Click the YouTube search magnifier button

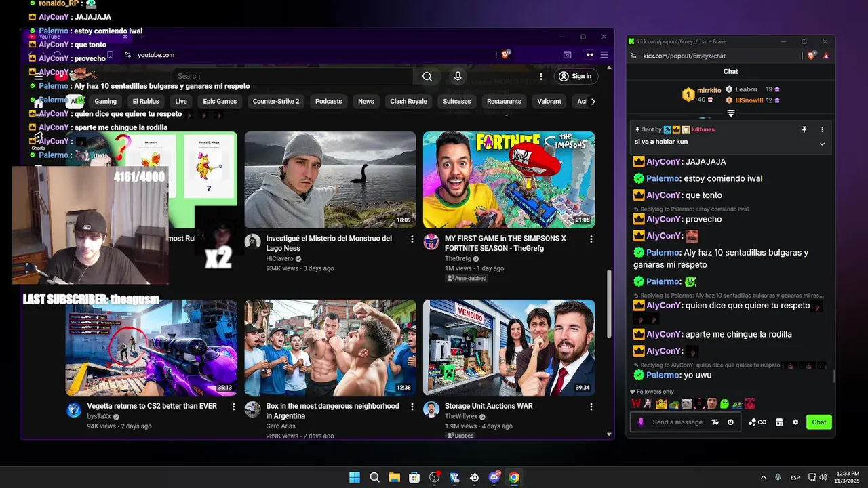coord(427,77)
